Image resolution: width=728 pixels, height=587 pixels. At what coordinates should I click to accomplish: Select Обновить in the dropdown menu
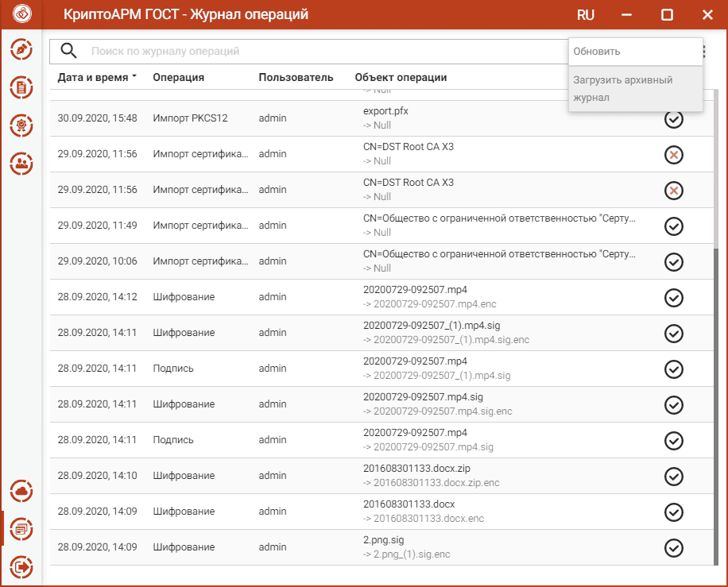(636, 52)
